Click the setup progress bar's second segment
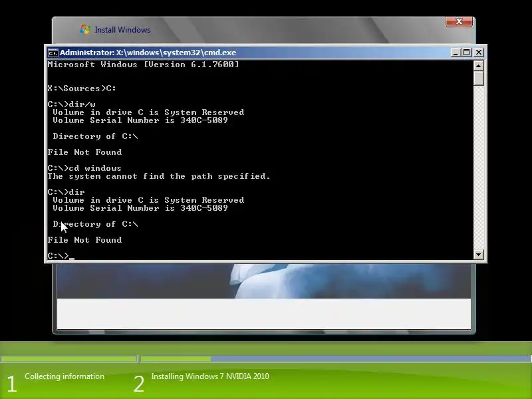 click(336, 358)
